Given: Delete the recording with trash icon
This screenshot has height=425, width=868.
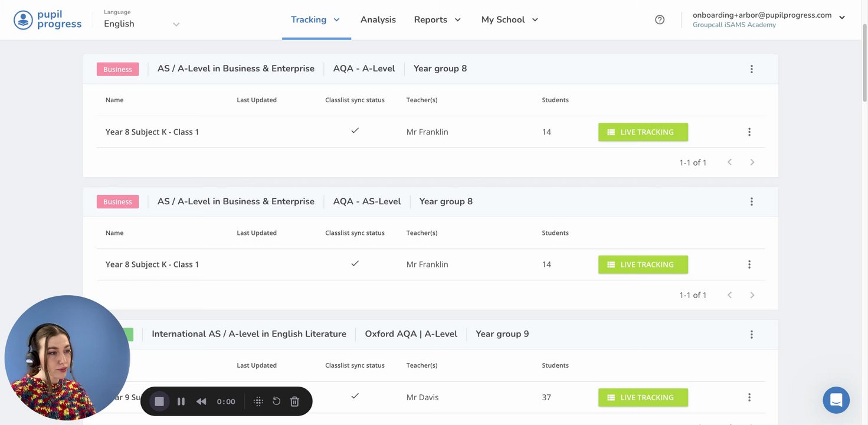Looking at the screenshot, I should (x=294, y=401).
